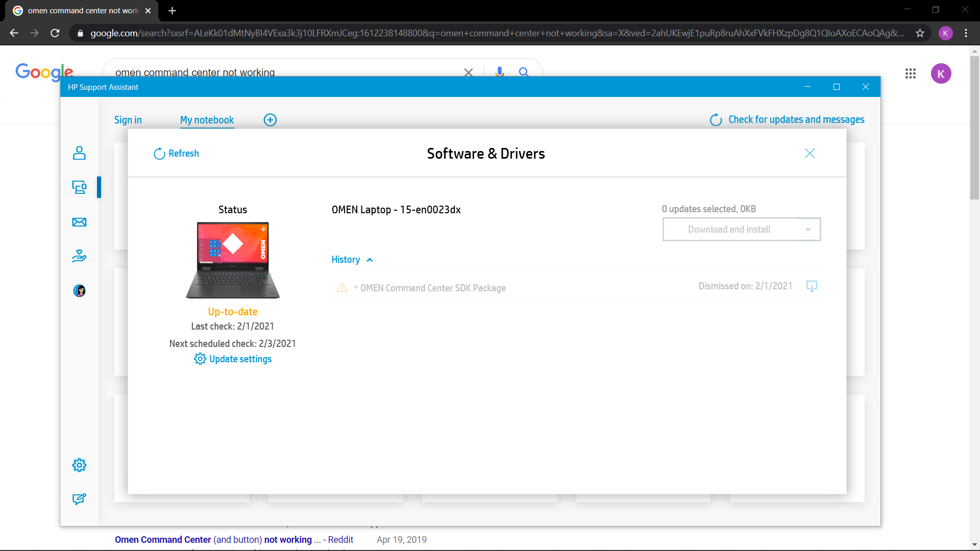Click the Google logo
Viewport: 980px width, 551px height.
coord(44,71)
